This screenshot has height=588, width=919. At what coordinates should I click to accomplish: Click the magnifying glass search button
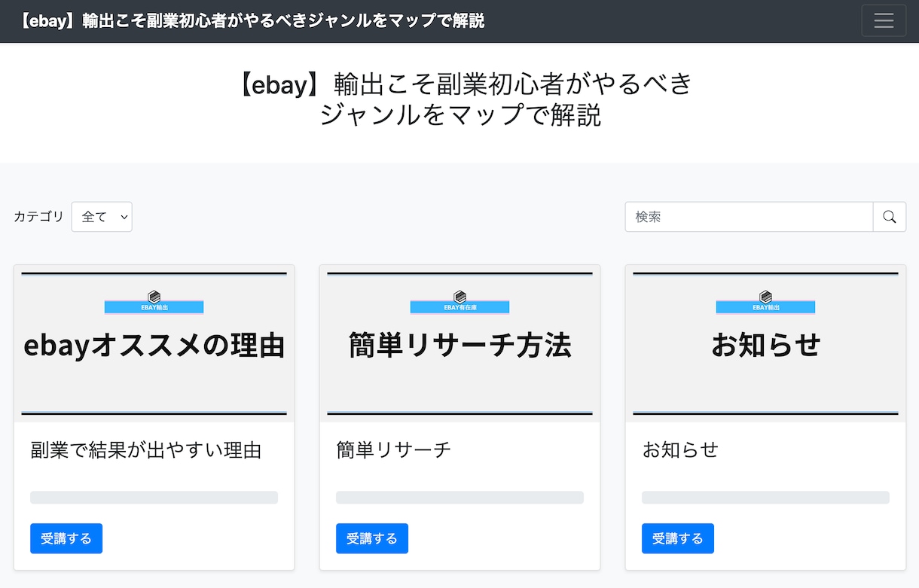[890, 217]
